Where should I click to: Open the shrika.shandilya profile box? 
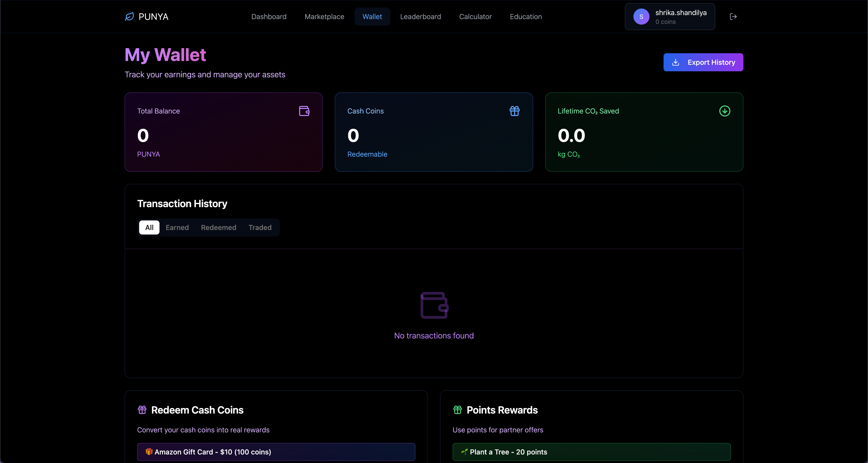click(681, 17)
